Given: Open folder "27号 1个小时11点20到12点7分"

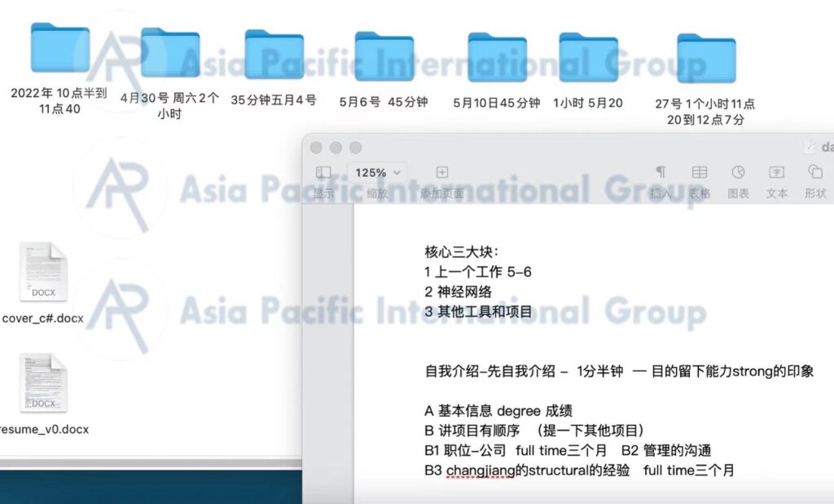Looking at the screenshot, I should [x=706, y=59].
